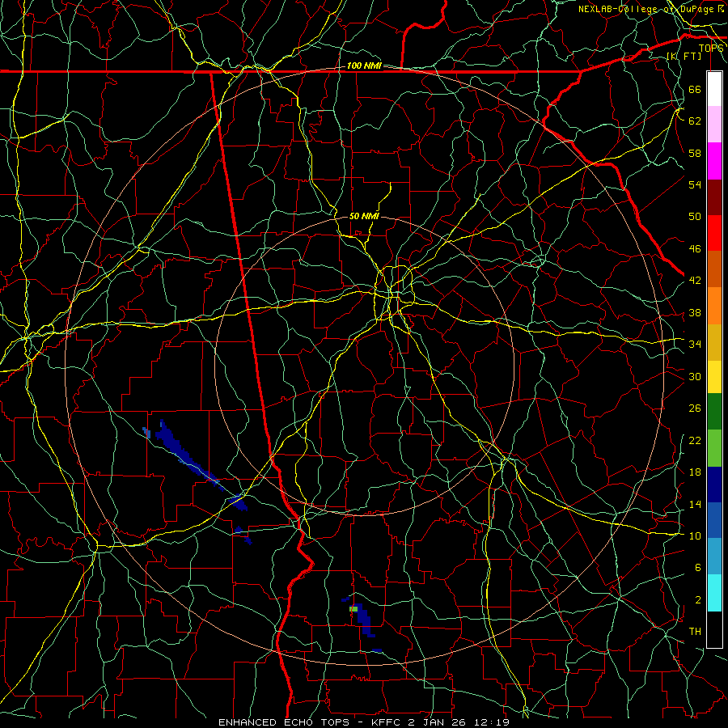Click the '10' legend value
Viewport: 728px width, 728px height.
(x=695, y=536)
